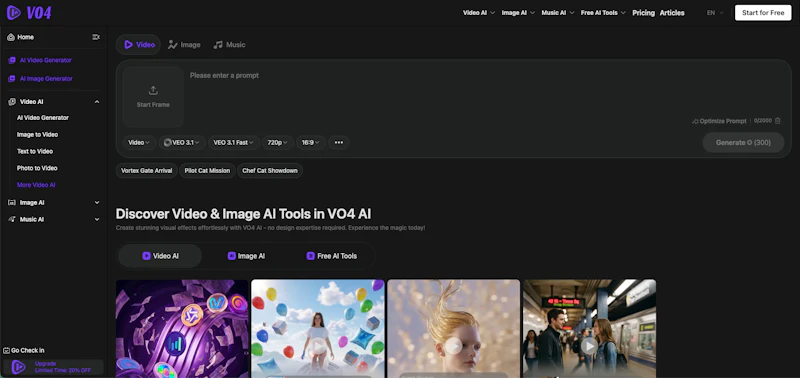Go to the Pricing page
800x378 pixels.
tap(643, 13)
